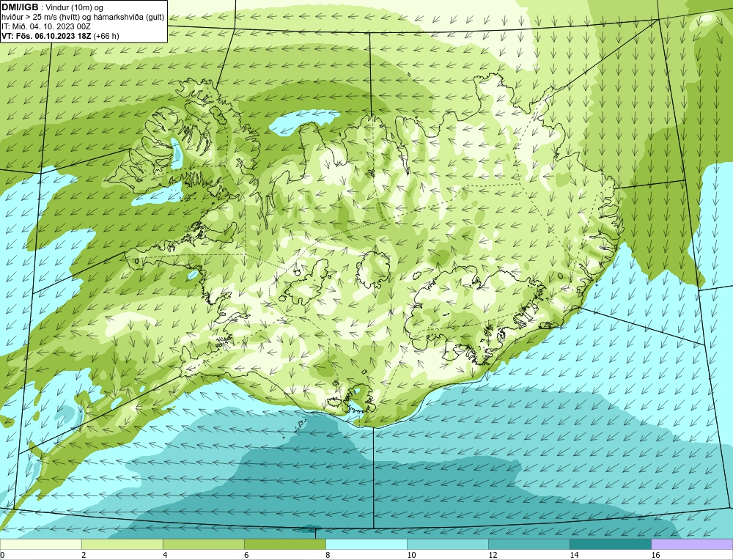733x560 pixels.
Task: Click the 'VT: Fös. 06.10.2023 18Z' valid time text
Action: coord(47,36)
